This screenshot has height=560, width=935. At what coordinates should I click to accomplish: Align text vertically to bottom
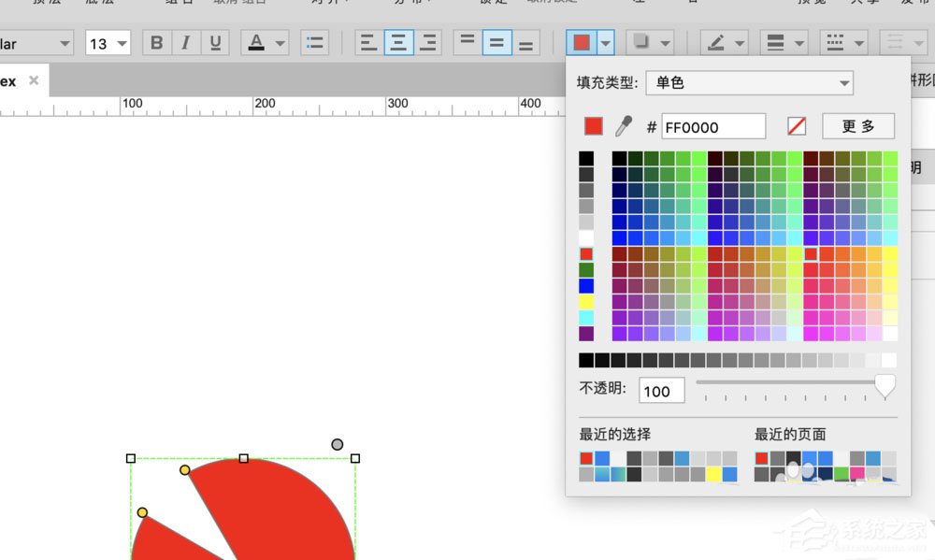click(527, 43)
